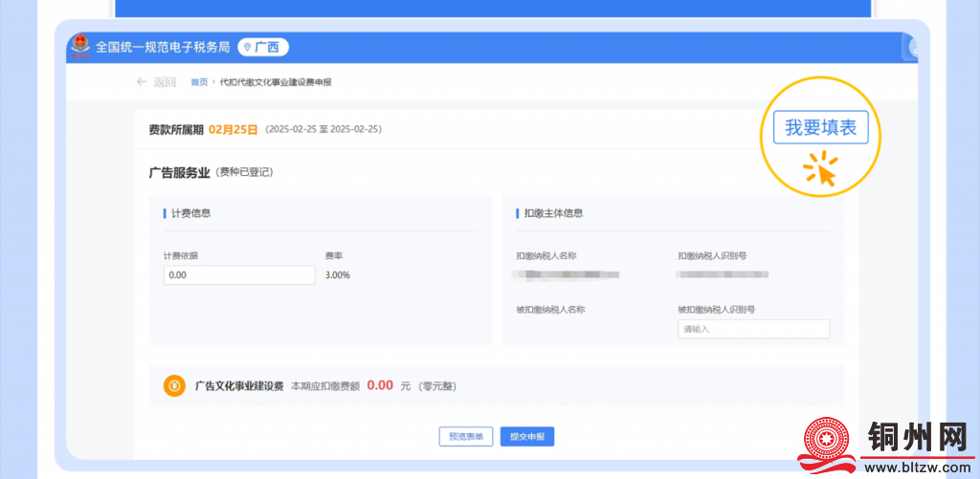Open the 广西 region selector
980x479 pixels.
pos(262,48)
